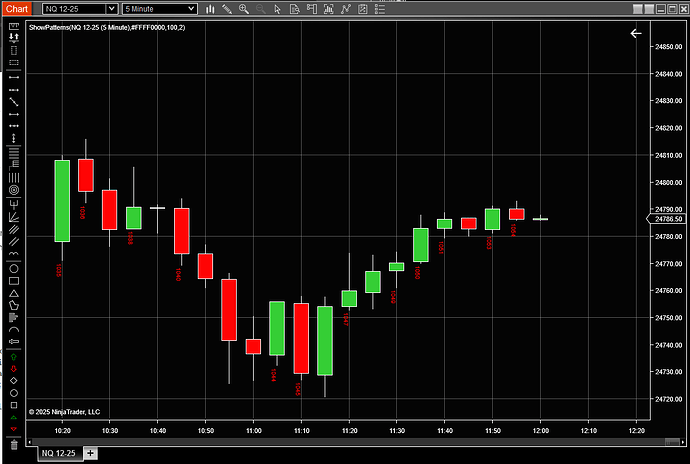This screenshot has height=464, width=690.
Task: Select the rectangle drawing tool in sidebar
Action: pyautogui.click(x=14, y=280)
